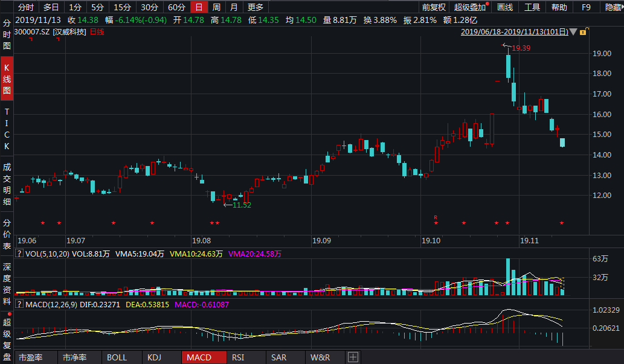Open TICK view in the left sidebar
Viewport: 624px width, 364px height.
(7, 129)
